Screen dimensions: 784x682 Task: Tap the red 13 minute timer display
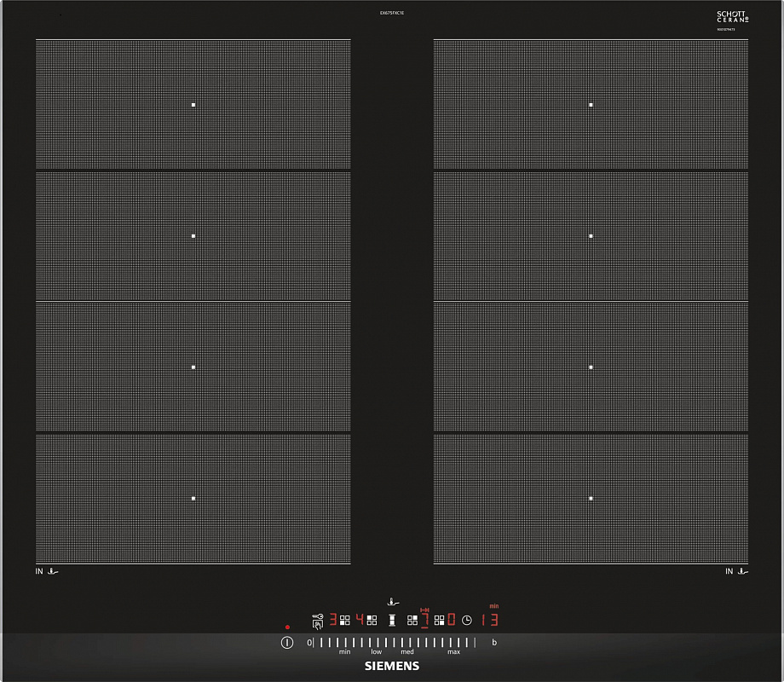tap(489, 620)
